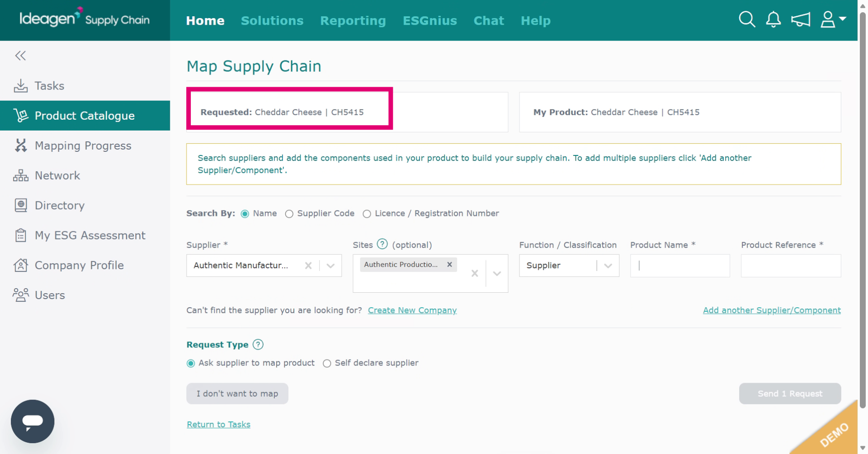Select Ask supplier to map product
The height and width of the screenshot is (454, 868).
pyautogui.click(x=191, y=363)
